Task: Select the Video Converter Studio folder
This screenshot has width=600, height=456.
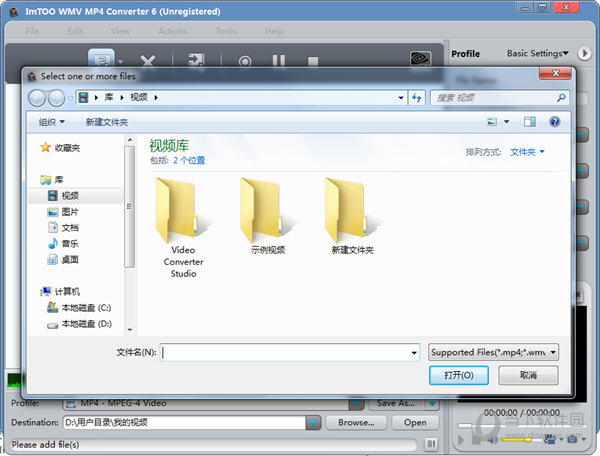Action: (183, 228)
